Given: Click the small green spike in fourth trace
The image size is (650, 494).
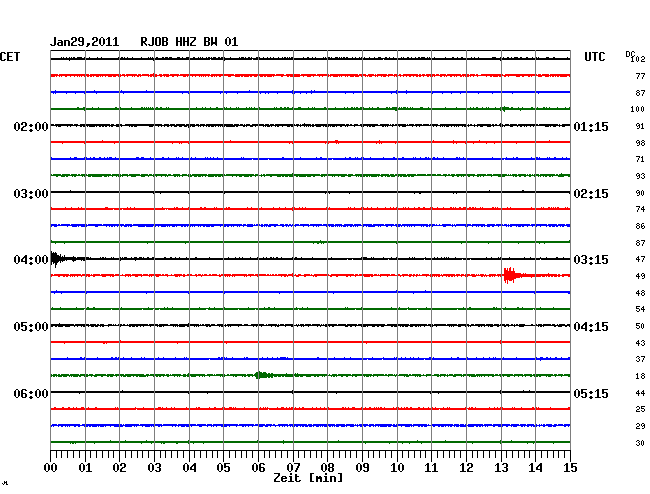Looking at the screenshot, I should (x=504, y=109).
